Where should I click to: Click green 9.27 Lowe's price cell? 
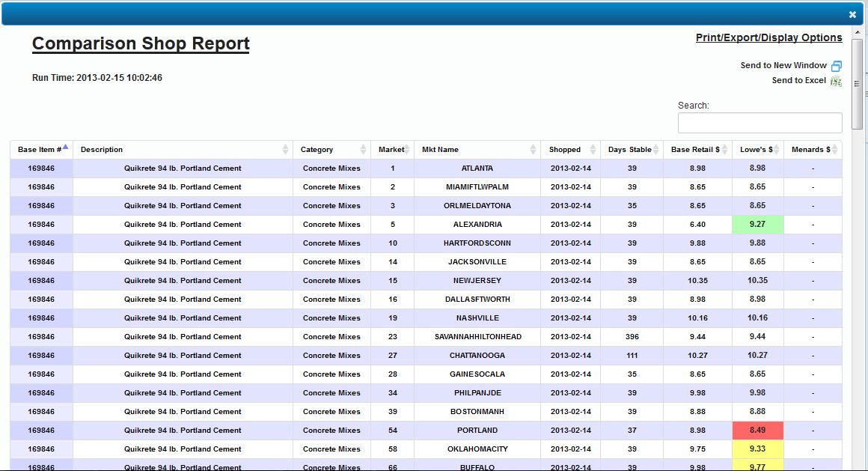pyautogui.click(x=757, y=225)
